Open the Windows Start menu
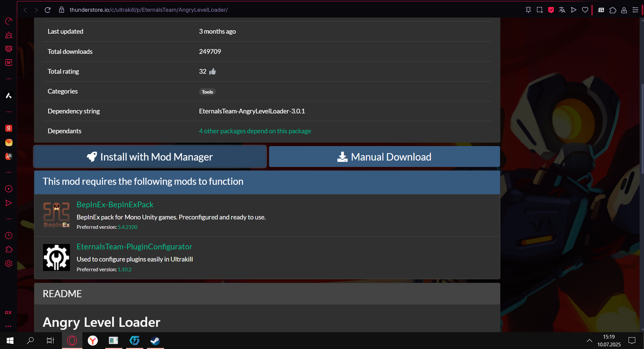Viewport: 644px width, 349px height. tap(10, 341)
